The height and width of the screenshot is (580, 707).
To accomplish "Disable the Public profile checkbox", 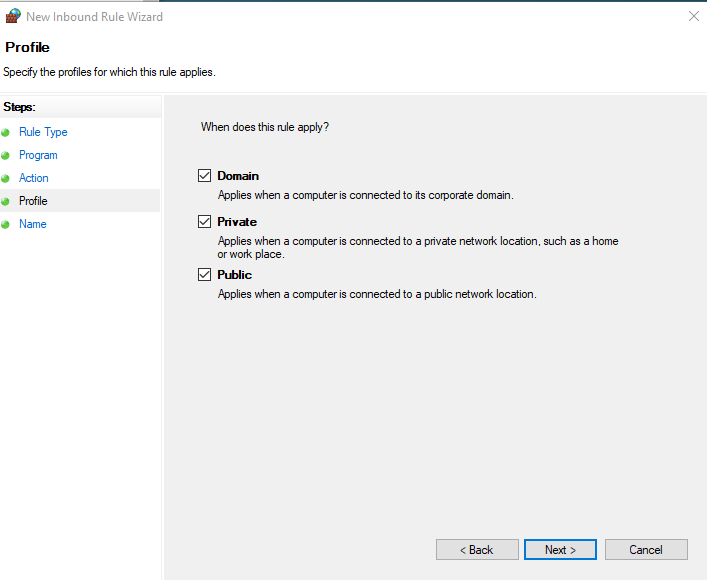I will pyautogui.click(x=205, y=275).
